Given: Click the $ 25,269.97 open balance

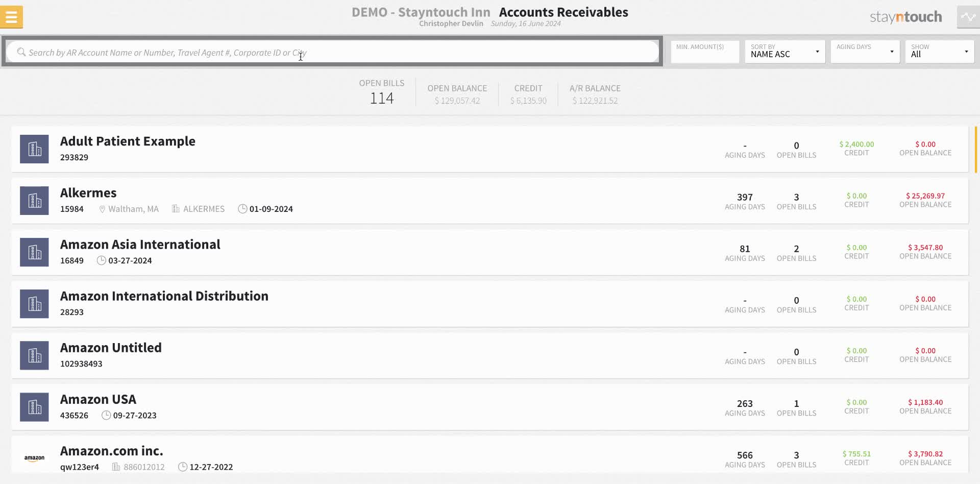Looking at the screenshot, I should (925, 196).
